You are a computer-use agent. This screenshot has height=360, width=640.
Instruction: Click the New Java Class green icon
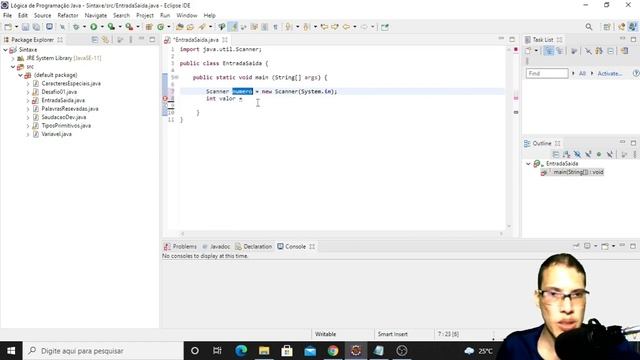click(160, 27)
